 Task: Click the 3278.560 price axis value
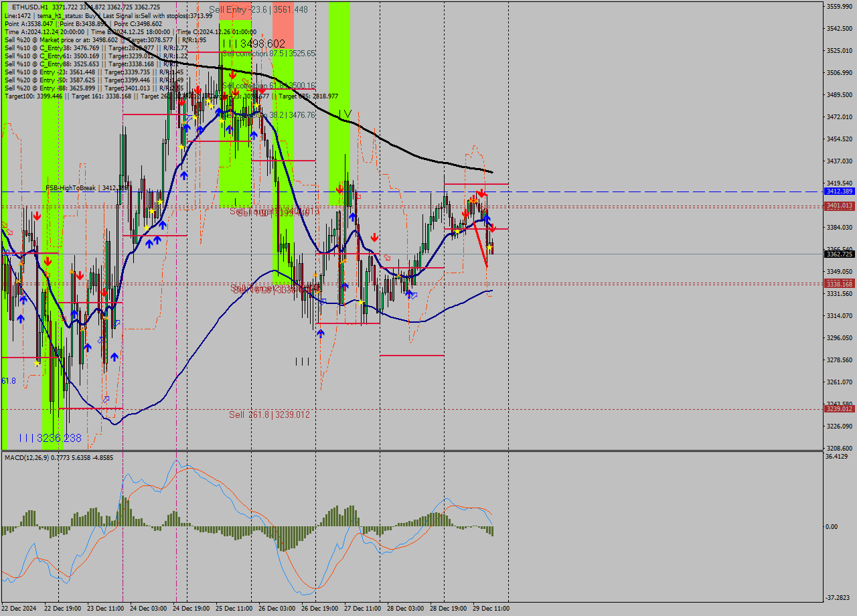[x=840, y=360]
